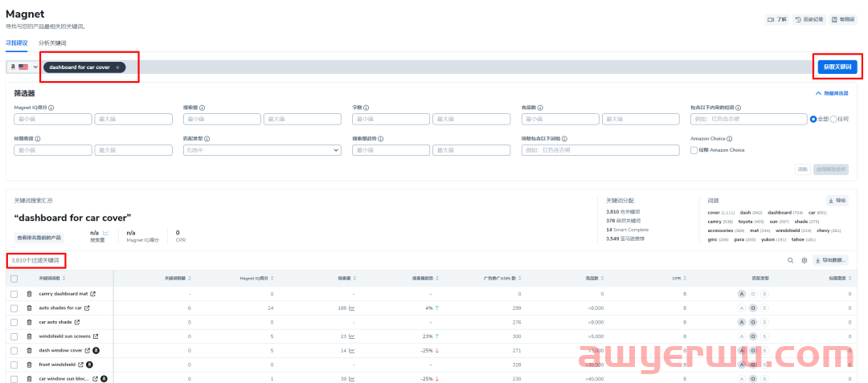
Task: Click the Amazon badge icon beside dash window cover
Action: (96, 350)
